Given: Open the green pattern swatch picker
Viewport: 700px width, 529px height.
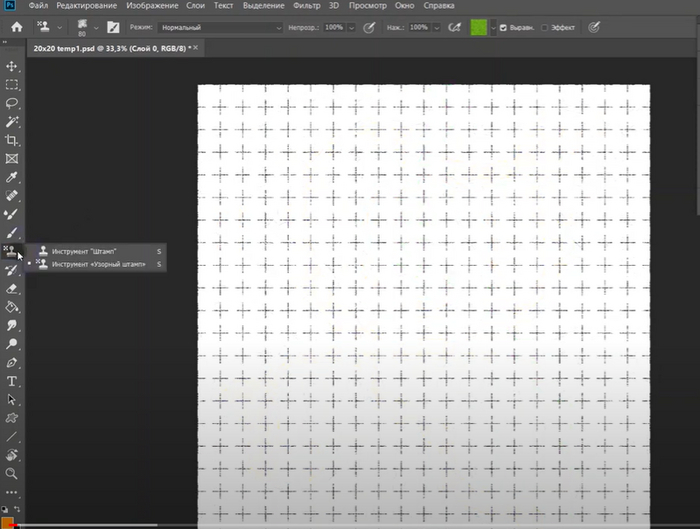Looking at the screenshot, I should click(481, 27).
